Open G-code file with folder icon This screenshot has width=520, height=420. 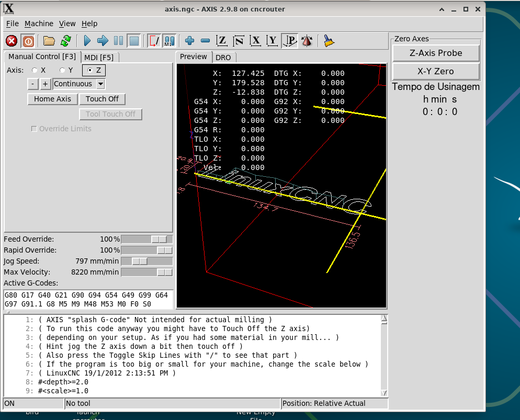point(49,41)
